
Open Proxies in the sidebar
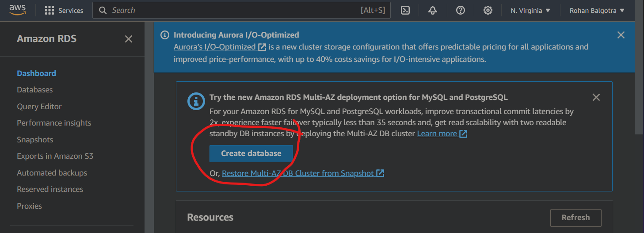(29, 206)
